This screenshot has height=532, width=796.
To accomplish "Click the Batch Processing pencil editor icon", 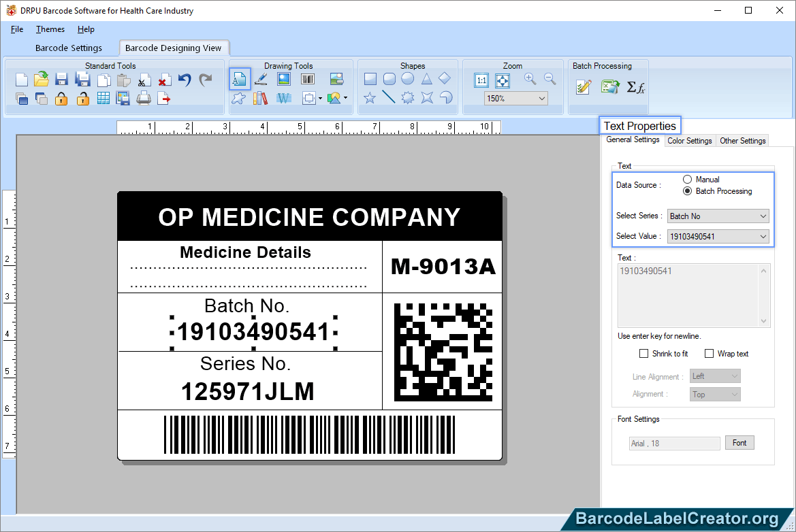I will pyautogui.click(x=584, y=86).
